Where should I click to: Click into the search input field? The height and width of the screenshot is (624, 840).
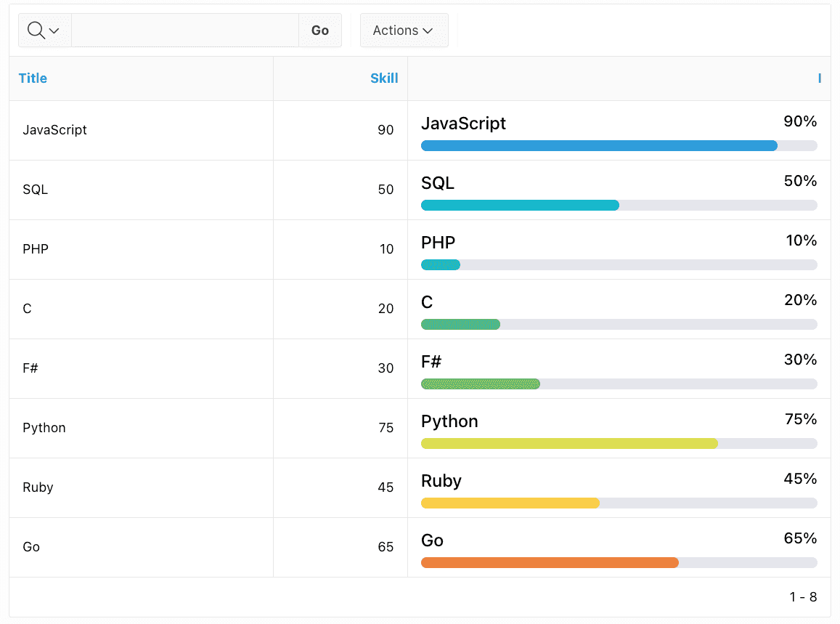[185, 30]
